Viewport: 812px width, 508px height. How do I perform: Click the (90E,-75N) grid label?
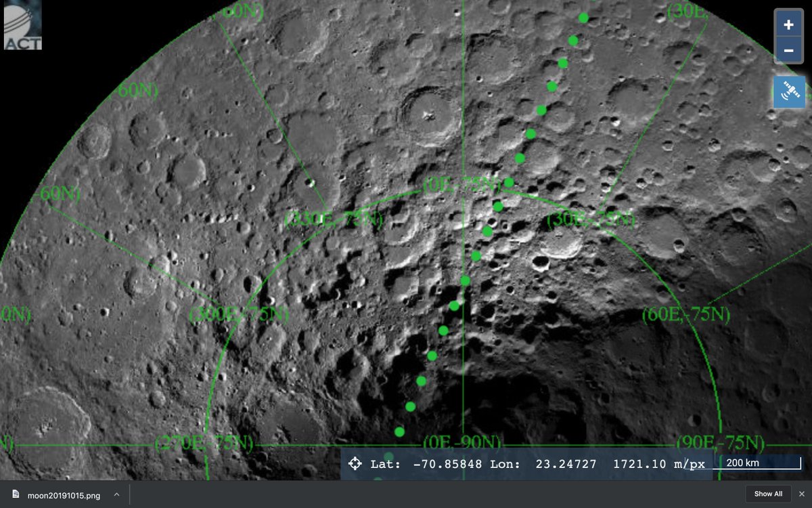(721, 444)
